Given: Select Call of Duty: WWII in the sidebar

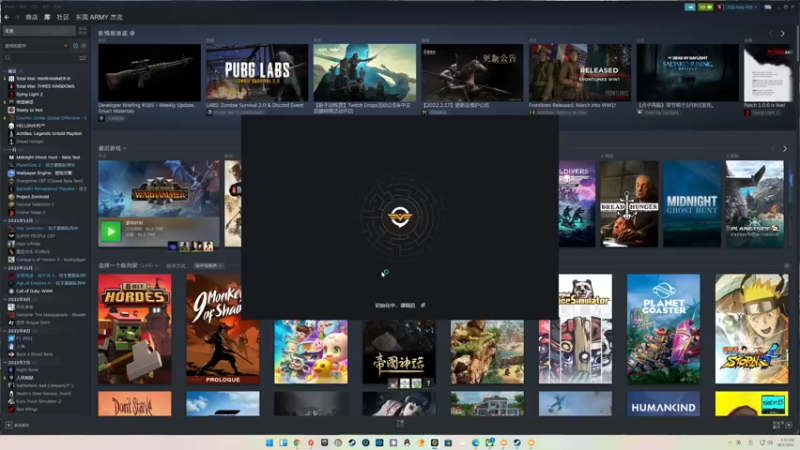Looking at the screenshot, I should (34, 291).
